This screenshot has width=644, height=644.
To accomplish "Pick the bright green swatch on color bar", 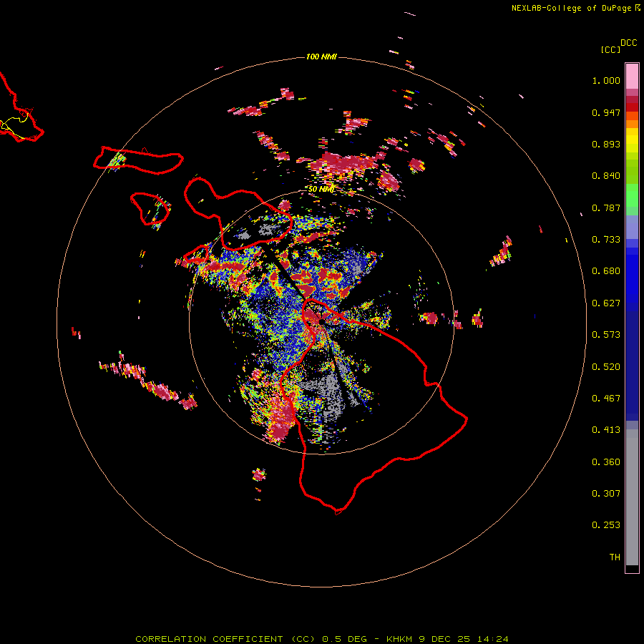I will pyautogui.click(x=632, y=195).
